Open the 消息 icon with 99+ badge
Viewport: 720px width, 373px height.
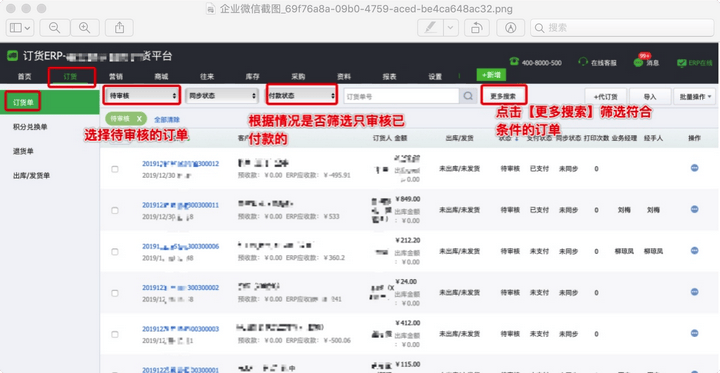(x=638, y=62)
